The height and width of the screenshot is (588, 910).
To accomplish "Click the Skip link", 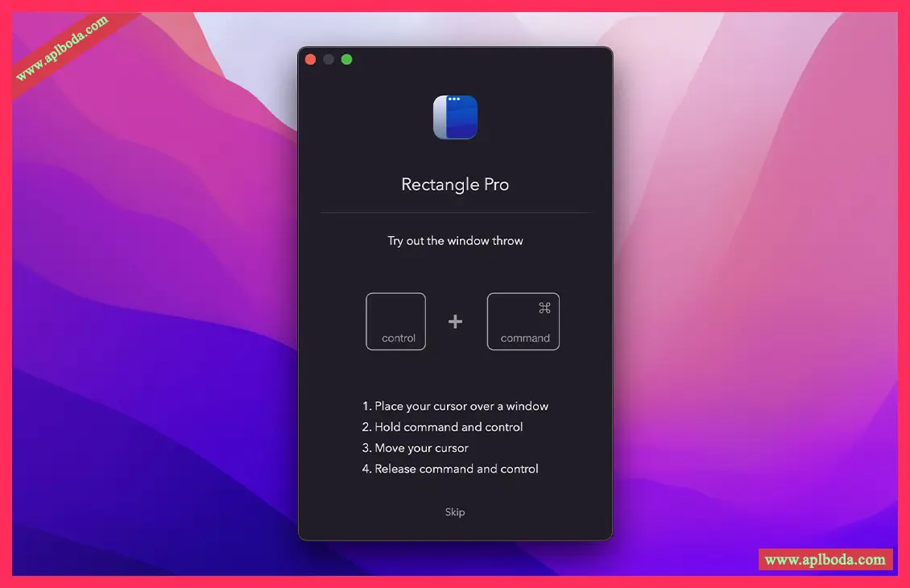I will [x=455, y=512].
